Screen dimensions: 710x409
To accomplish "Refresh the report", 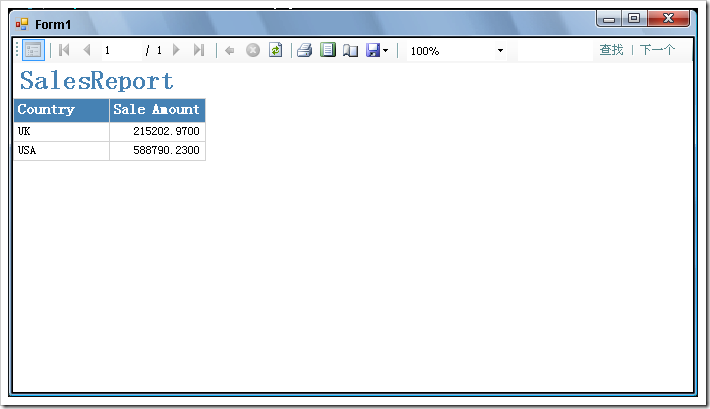I will click(275, 50).
